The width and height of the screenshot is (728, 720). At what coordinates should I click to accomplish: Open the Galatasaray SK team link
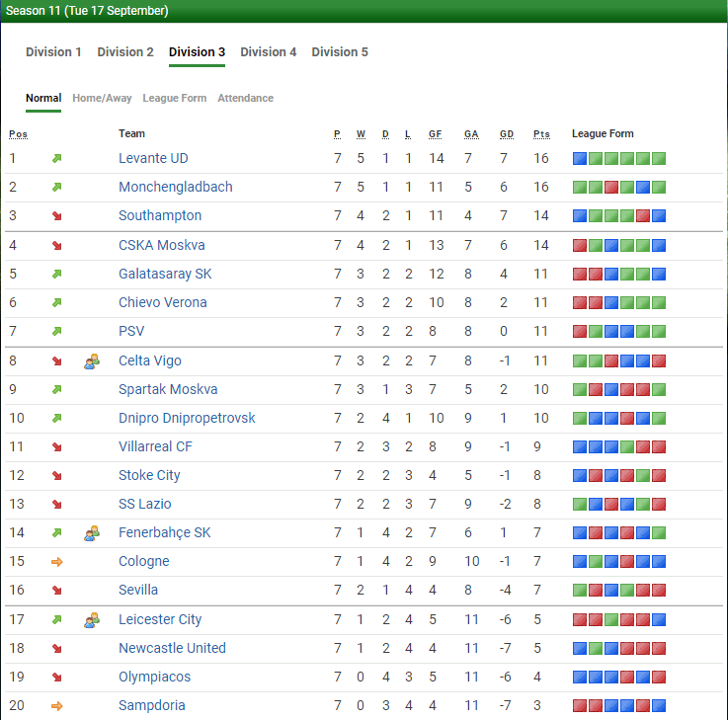[x=165, y=274]
